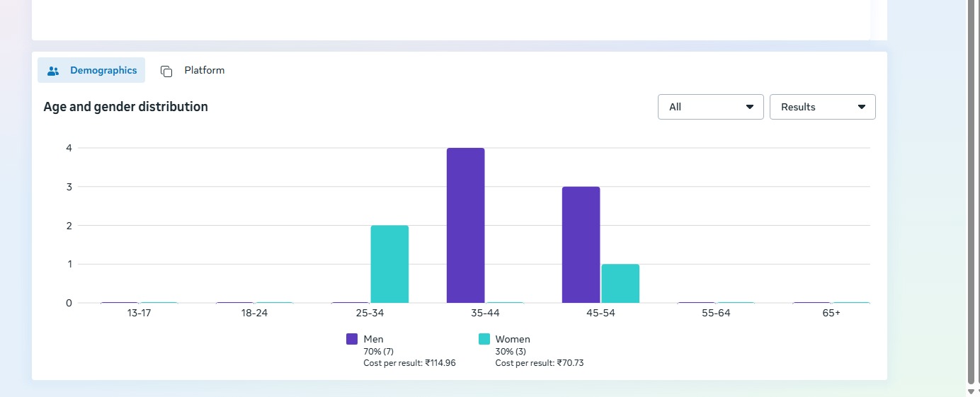Select the purple Men bar for 45-54
The height and width of the screenshot is (397, 980).
click(x=581, y=244)
